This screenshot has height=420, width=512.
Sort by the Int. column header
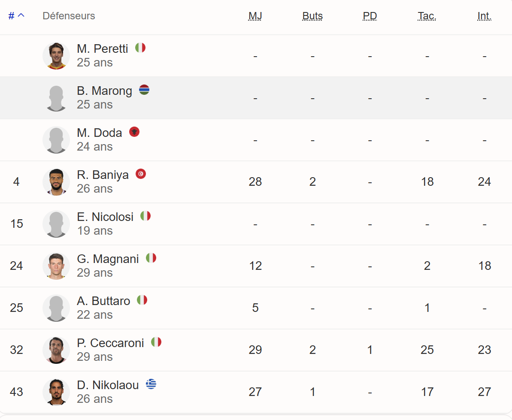click(x=484, y=16)
